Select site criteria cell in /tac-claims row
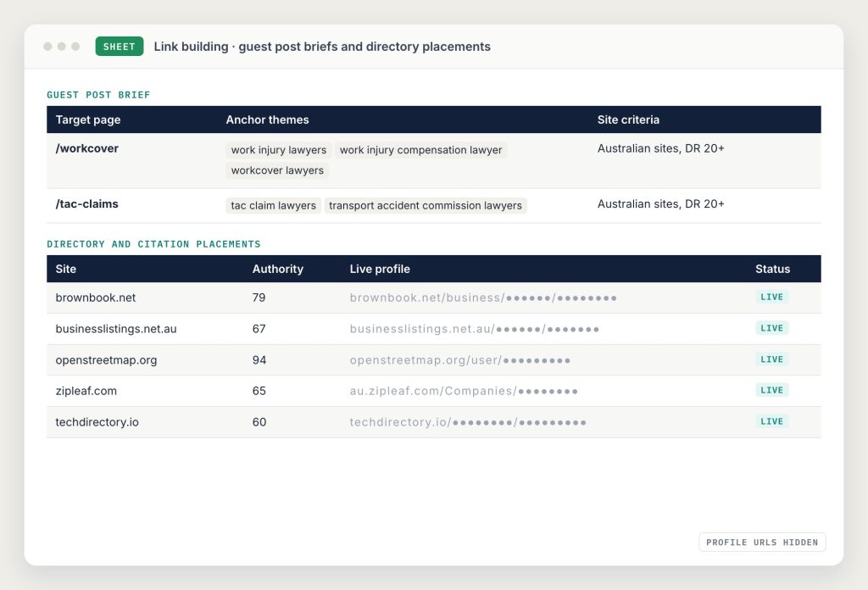Image resolution: width=868 pixels, height=590 pixels. tap(660, 203)
